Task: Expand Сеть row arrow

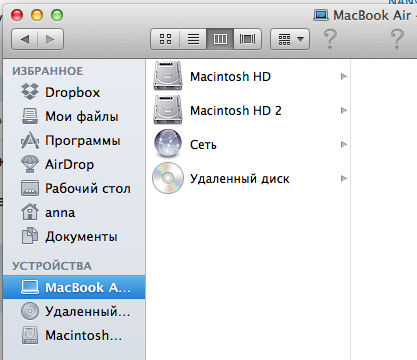Action: pos(344,144)
